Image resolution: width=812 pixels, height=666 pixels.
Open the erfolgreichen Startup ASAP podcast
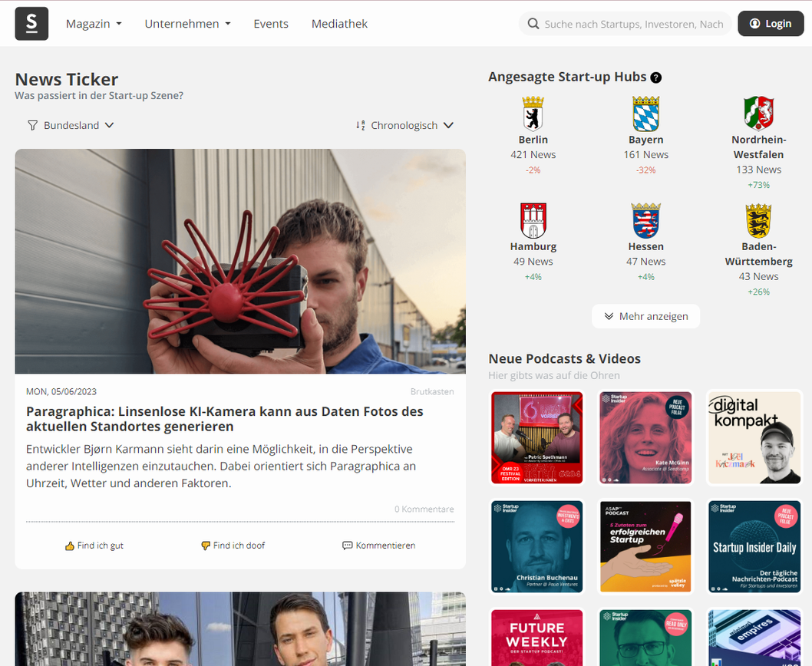coord(645,547)
